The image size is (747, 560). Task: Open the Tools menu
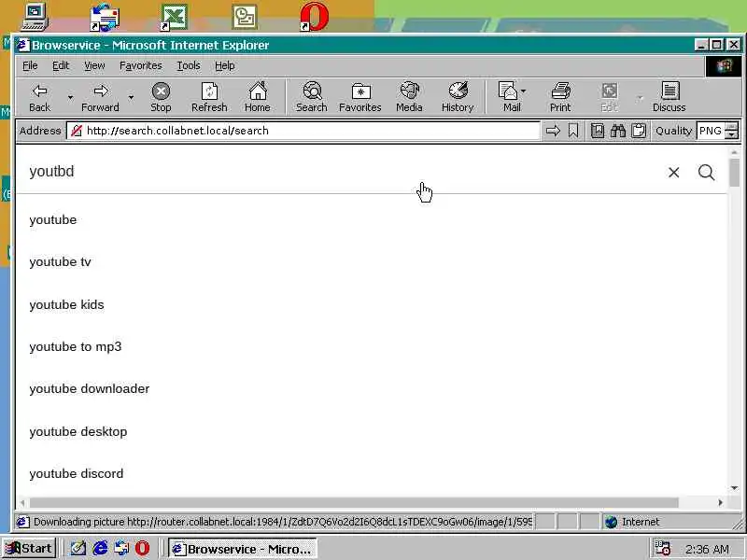point(189,65)
